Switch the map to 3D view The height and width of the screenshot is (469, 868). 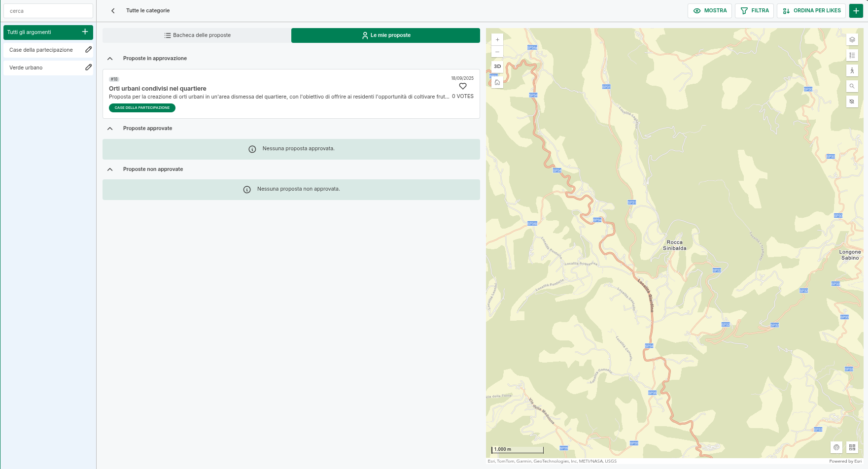click(x=497, y=67)
